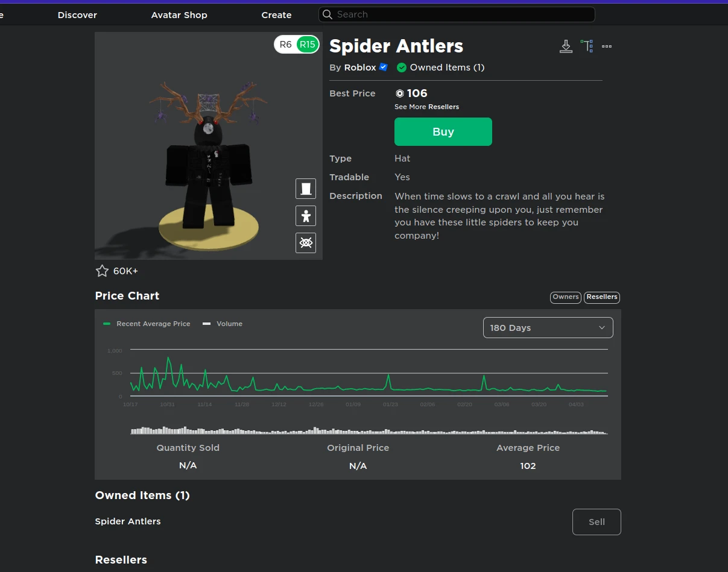
Task: Click the Sell button for Spider Antlers
Action: (x=596, y=522)
